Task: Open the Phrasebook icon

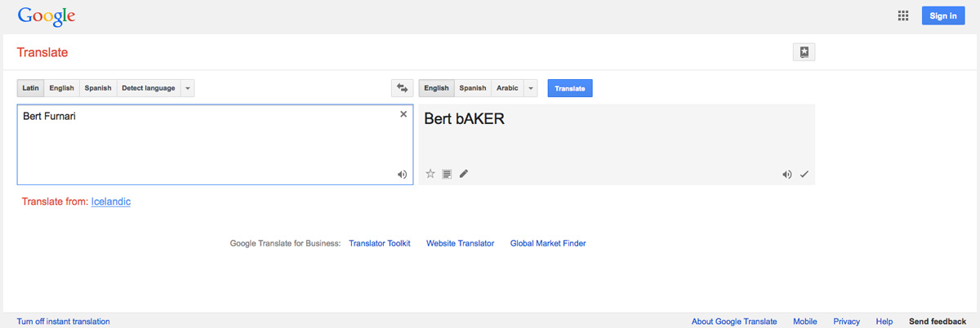Action: point(804,52)
